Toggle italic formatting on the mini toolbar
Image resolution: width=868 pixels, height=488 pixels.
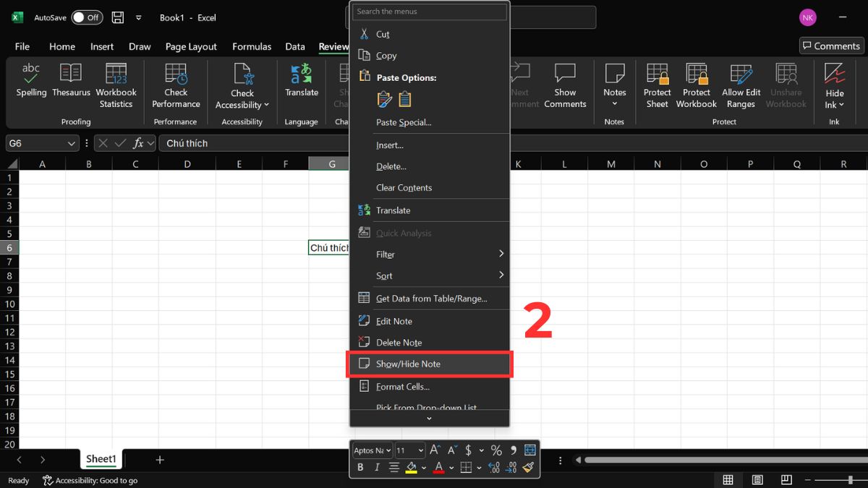376,467
